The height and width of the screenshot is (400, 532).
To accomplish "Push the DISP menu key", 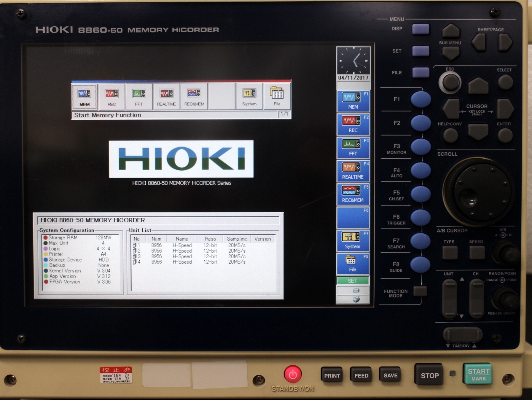I will click(x=420, y=29).
